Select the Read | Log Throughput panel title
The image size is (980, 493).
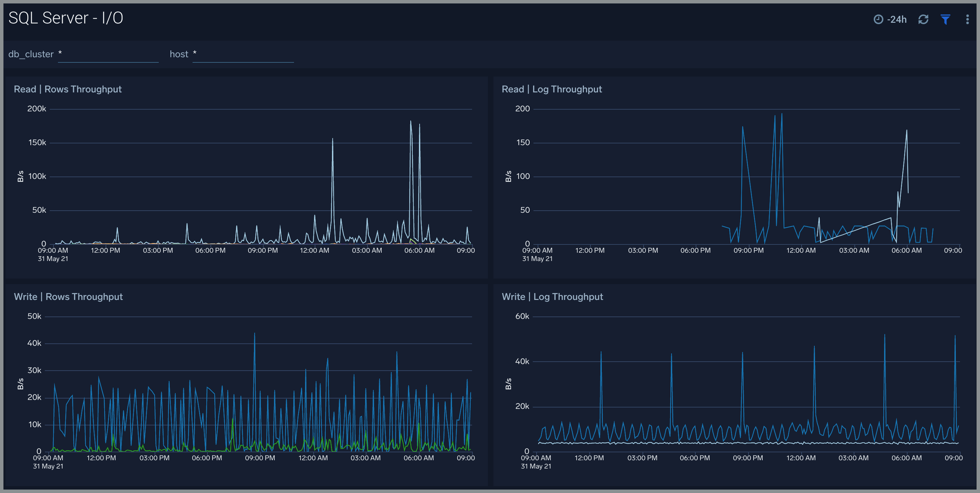552,89
